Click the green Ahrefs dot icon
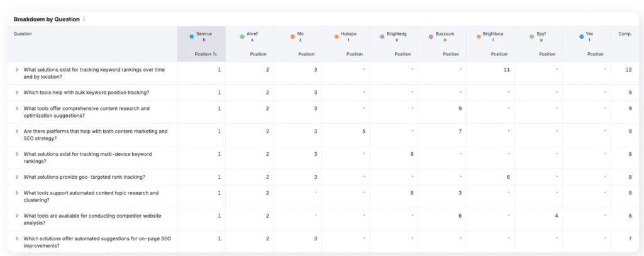This screenshot has width=644, height=256. tap(242, 37)
